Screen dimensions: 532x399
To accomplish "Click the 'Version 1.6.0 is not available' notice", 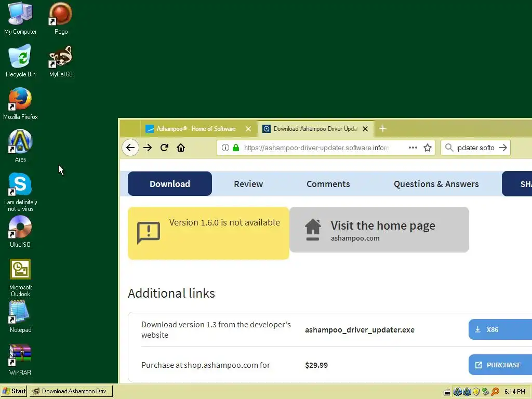I will pyautogui.click(x=208, y=233).
